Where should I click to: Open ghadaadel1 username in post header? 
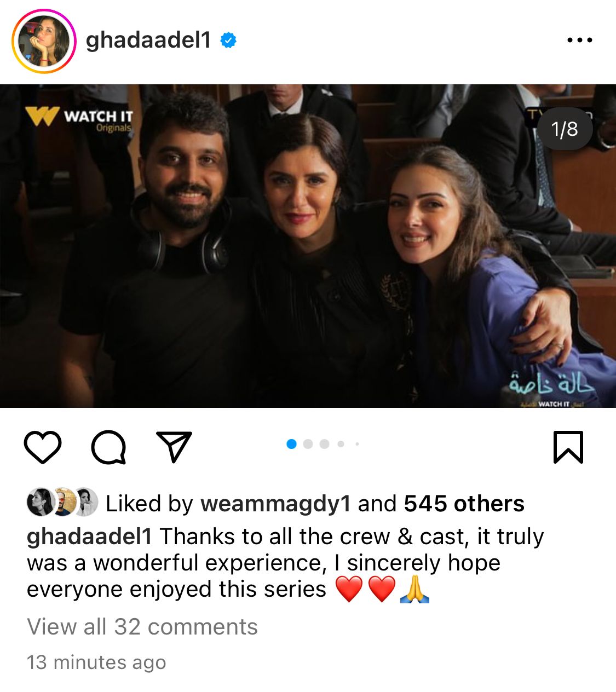click(x=148, y=40)
